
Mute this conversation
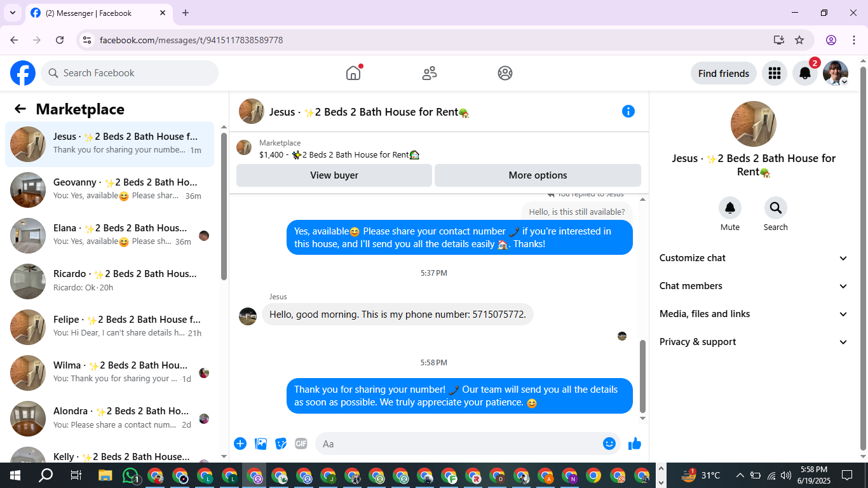click(730, 208)
